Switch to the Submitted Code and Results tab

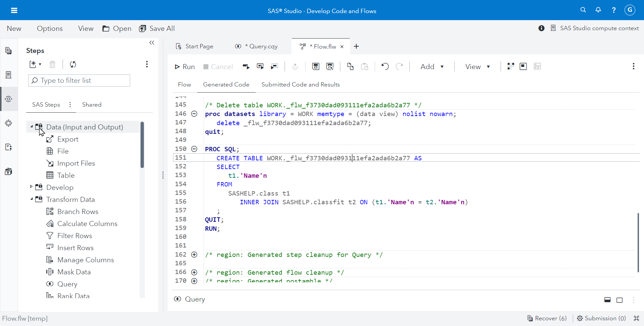pos(301,85)
